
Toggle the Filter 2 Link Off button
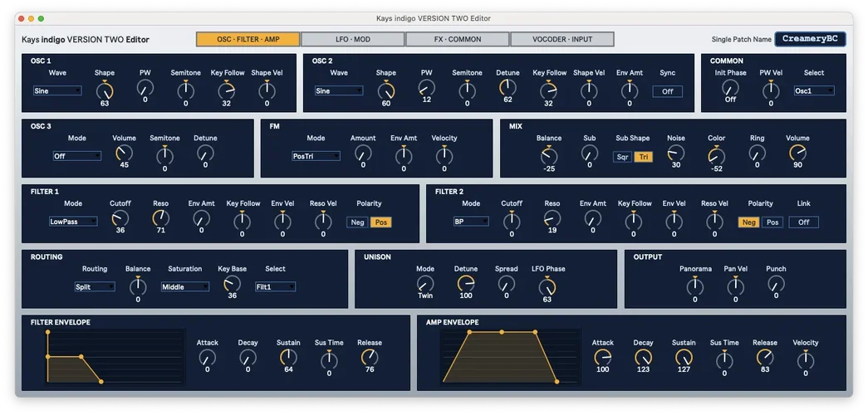(804, 222)
